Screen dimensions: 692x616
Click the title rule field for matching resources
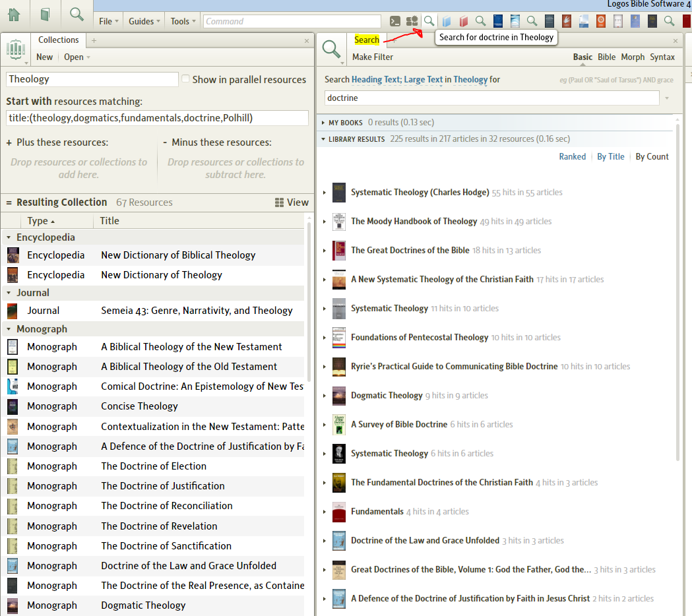(157, 118)
